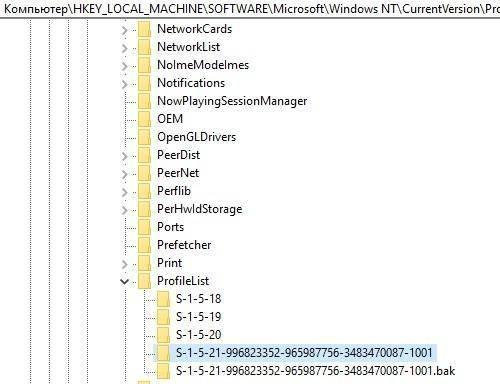Expand the NetworkList key
The height and width of the screenshot is (384, 500).
(x=124, y=48)
